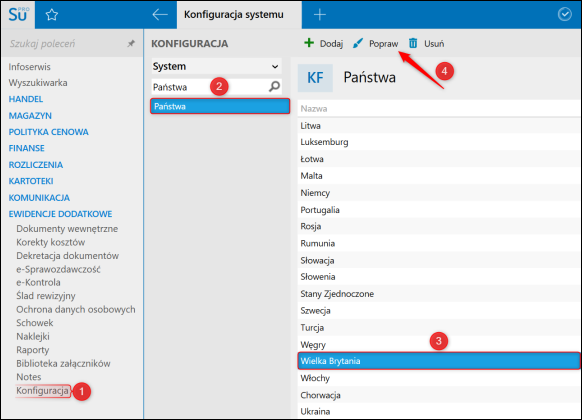Click the Dodaj button label
This screenshot has width=582, height=420.
coord(331,43)
